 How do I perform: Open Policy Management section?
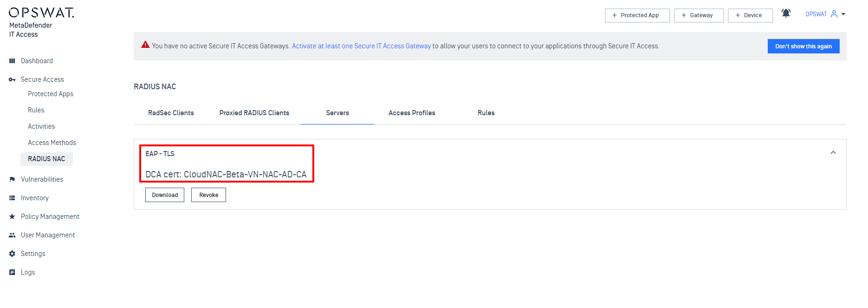coord(50,216)
